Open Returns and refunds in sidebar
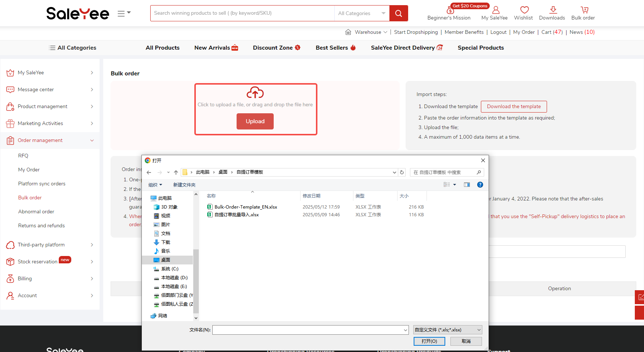The image size is (644, 352). point(42,225)
